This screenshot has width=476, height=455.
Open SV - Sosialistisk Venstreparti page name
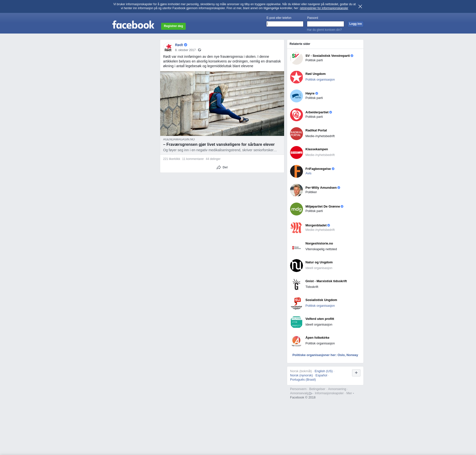coord(327,56)
